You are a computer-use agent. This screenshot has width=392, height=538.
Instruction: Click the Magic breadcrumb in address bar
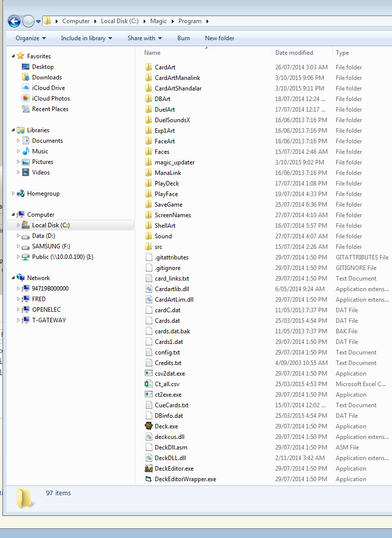(158, 21)
